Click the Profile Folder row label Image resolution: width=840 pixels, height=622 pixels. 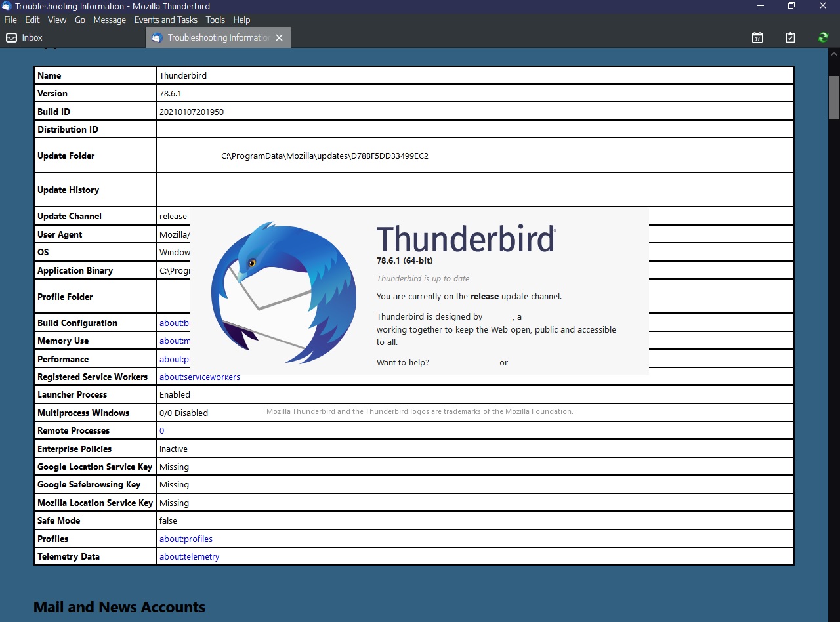pyautogui.click(x=65, y=297)
